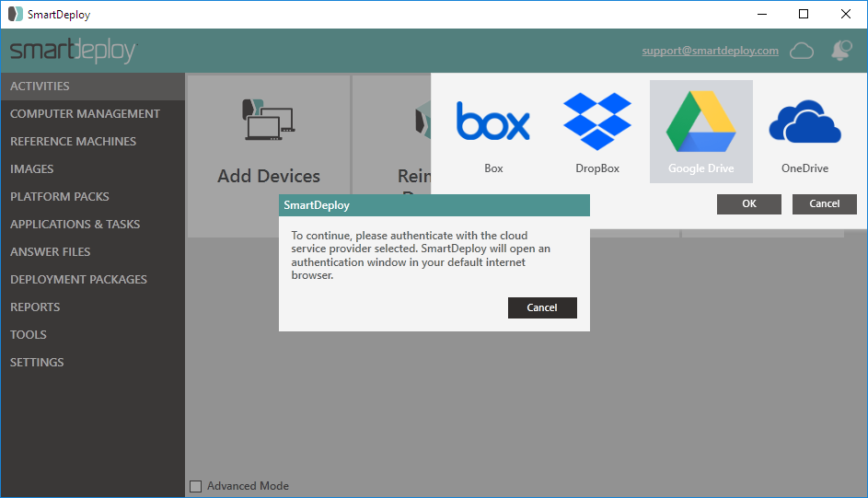Open the cloud status icon in header
This screenshot has height=498, width=868.
[x=802, y=51]
